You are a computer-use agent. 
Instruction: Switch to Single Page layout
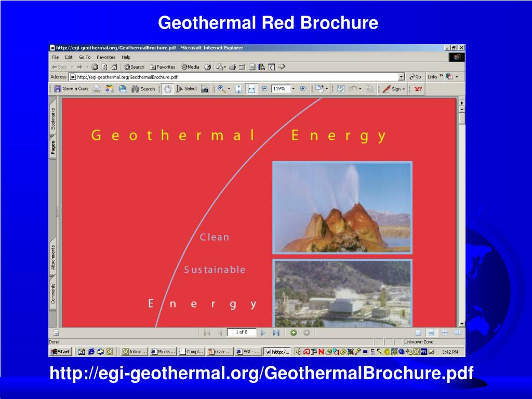pyautogui.click(x=418, y=333)
